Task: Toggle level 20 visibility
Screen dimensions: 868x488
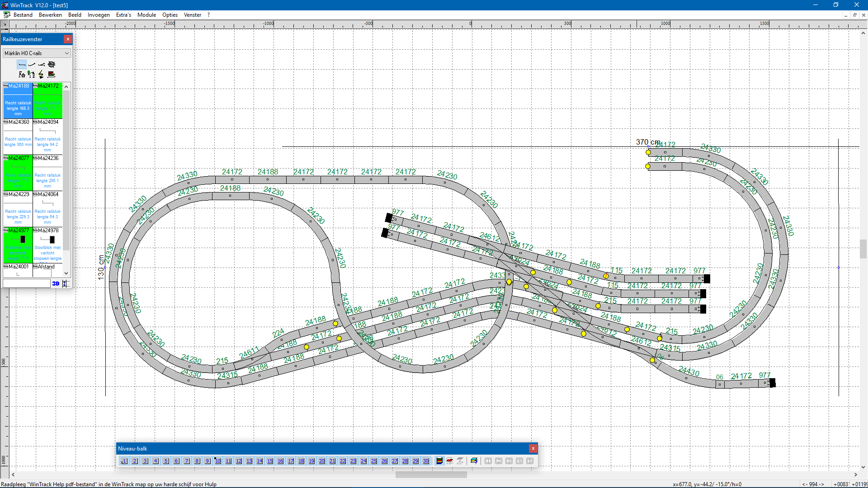Action: [x=322, y=461]
